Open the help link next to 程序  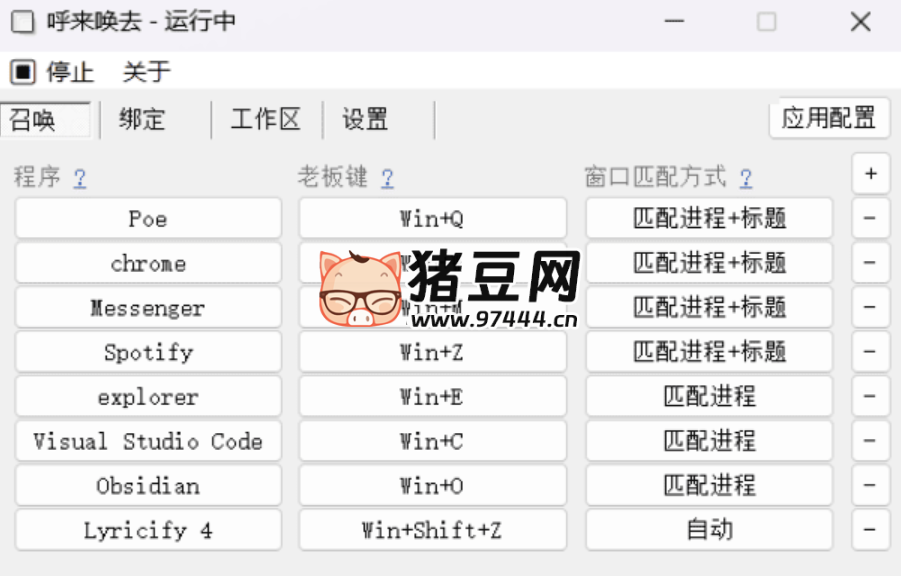point(80,178)
